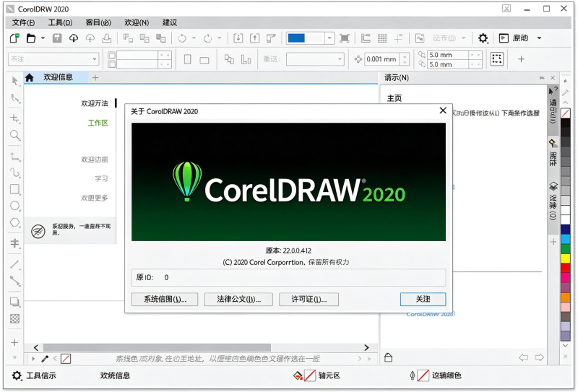Click the New document icon
Viewport: 578px width, 392px height.
(14, 38)
